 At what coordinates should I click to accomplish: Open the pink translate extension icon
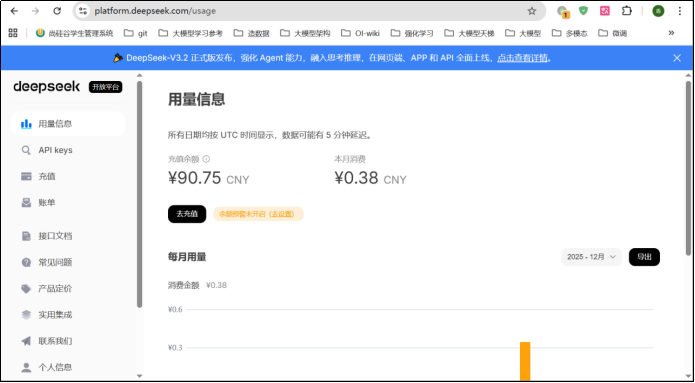coord(605,11)
